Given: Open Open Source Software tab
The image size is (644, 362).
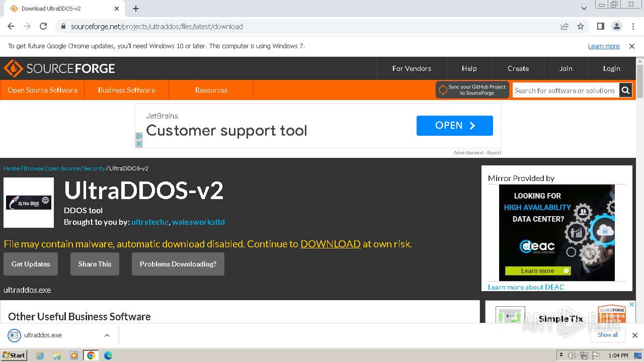Looking at the screenshot, I should (x=42, y=90).
